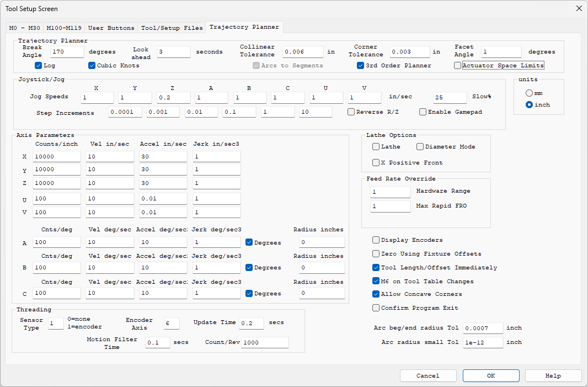Edit axis C Radius inches field
The width and height of the screenshot is (588, 387).
point(322,293)
